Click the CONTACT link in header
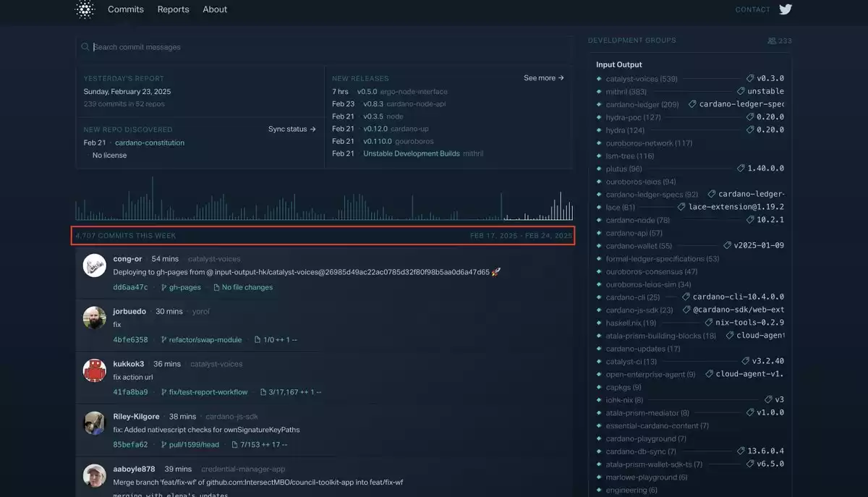The width and height of the screenshot is (868, 497). 753,9
